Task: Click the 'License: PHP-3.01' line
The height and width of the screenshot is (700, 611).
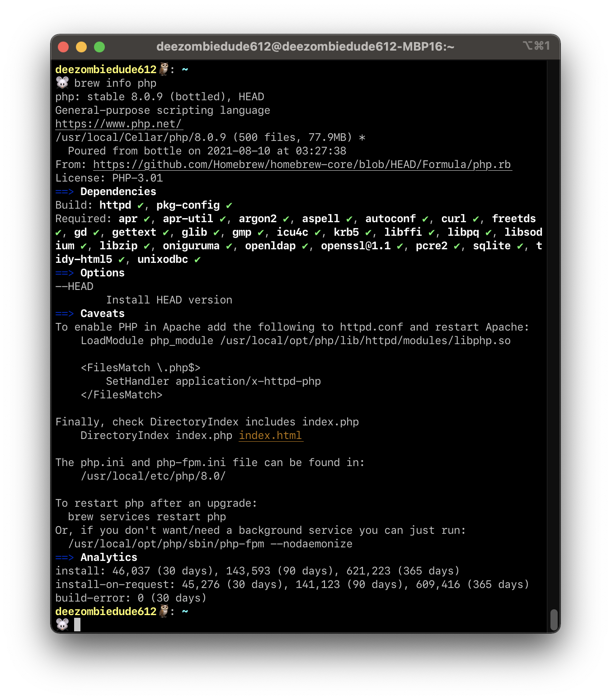Action: tap(109, 178)
